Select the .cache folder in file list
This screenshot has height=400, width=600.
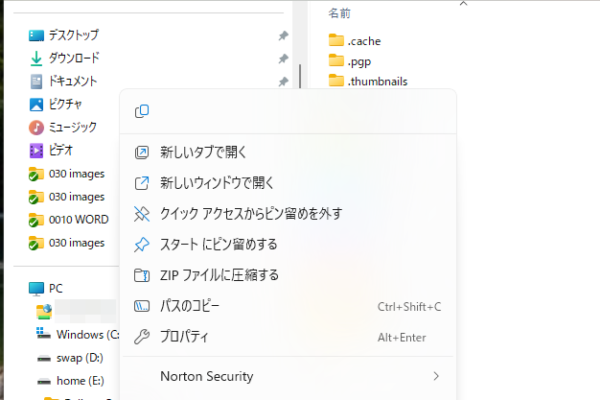pos(364,41)
